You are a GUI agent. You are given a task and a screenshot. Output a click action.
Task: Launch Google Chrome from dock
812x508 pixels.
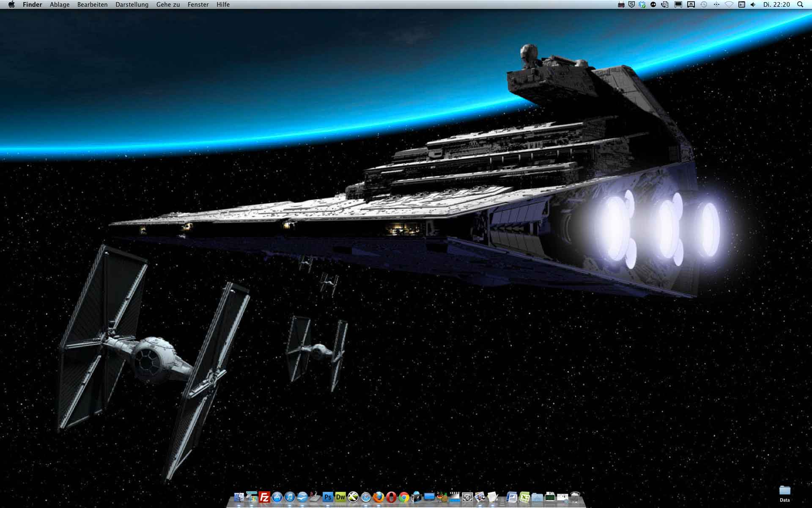(x=404, y=497)
